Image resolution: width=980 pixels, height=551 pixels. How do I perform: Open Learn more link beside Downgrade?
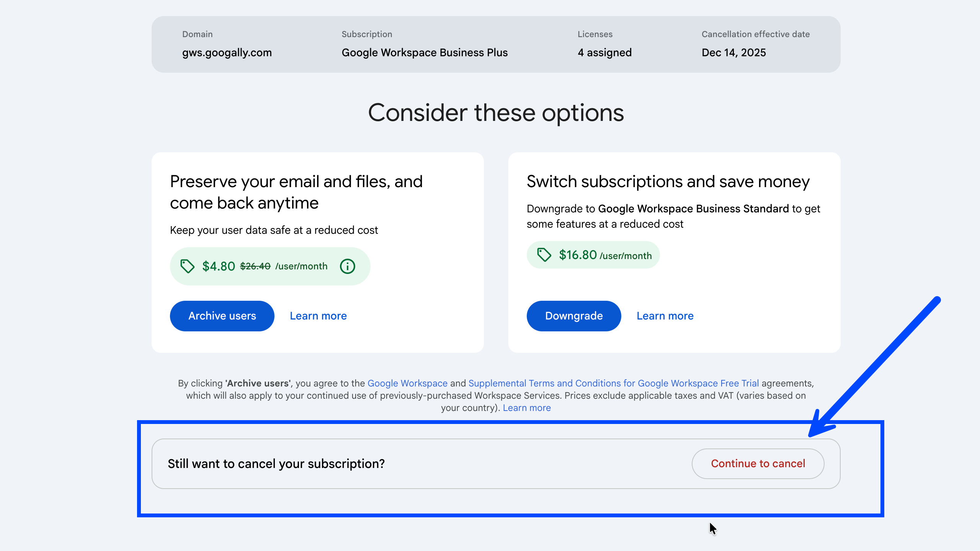[665, 316]
